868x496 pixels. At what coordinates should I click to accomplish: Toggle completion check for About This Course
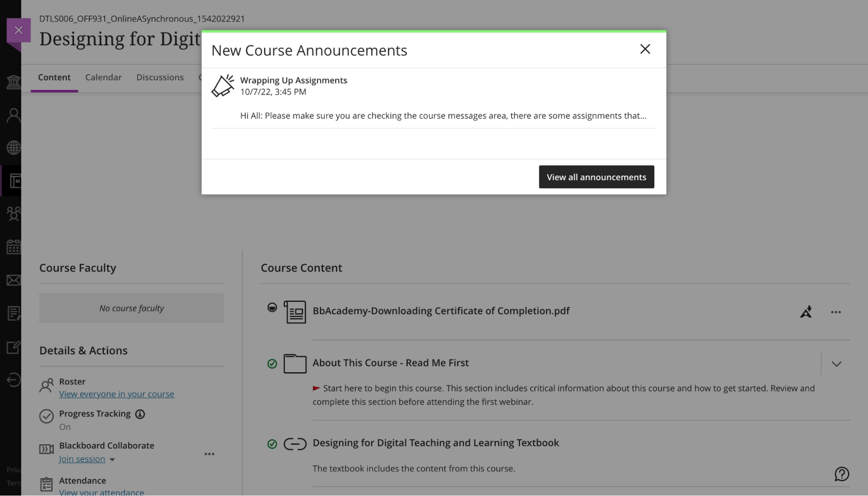[x=272, y=364]
